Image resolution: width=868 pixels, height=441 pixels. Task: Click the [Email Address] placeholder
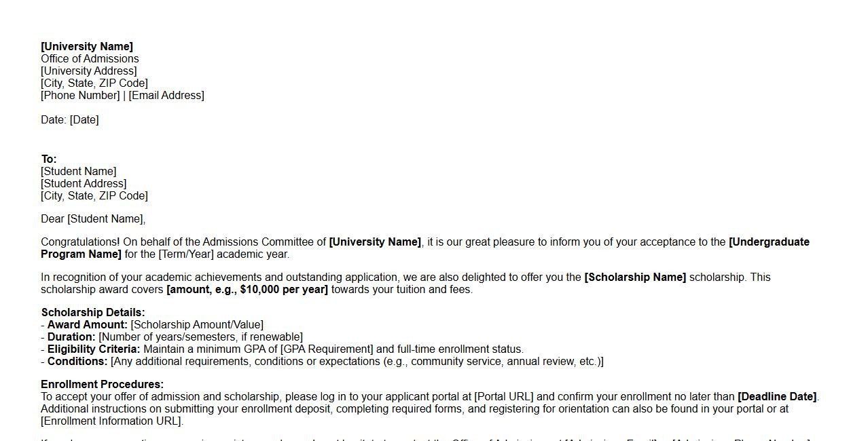pyautogui.click(x=166, y=95)
